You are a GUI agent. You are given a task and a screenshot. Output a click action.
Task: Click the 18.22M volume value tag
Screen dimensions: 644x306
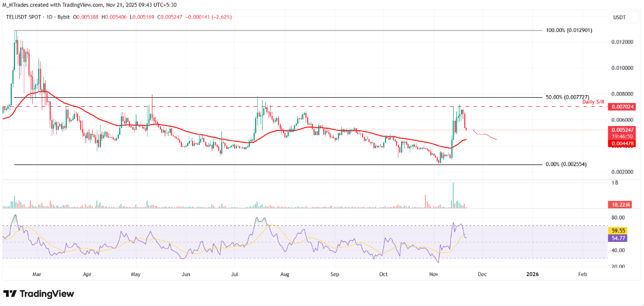click(620, 205)
